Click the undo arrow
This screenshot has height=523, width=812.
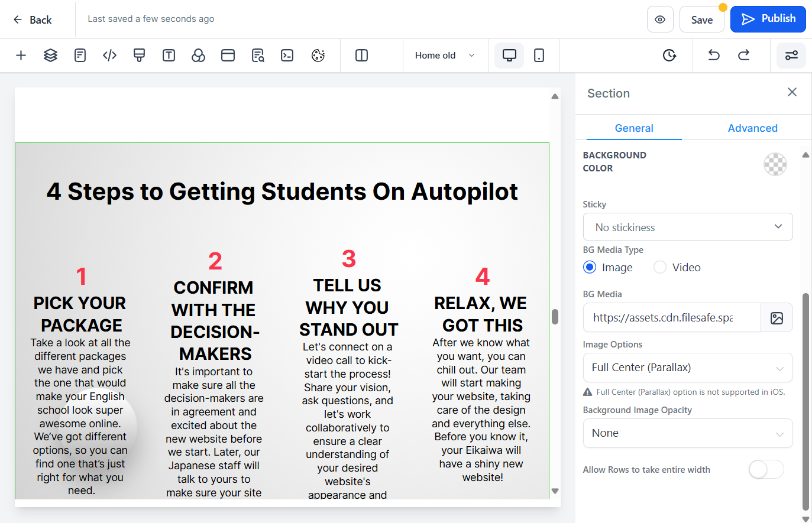coord(714,55)
